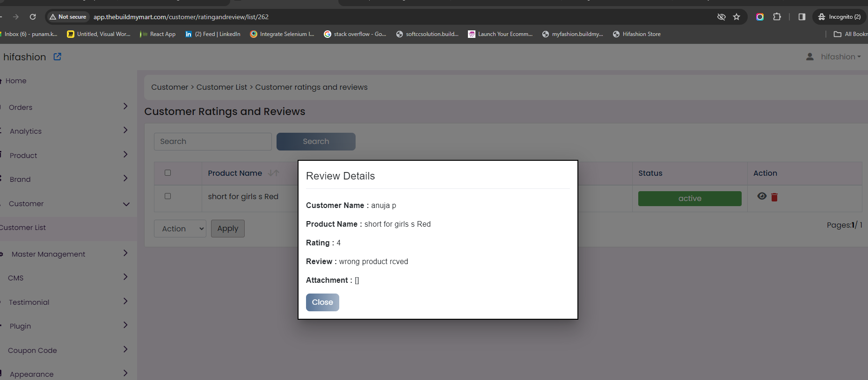Open the bulk Action dropdown

[x=180, y=229]
